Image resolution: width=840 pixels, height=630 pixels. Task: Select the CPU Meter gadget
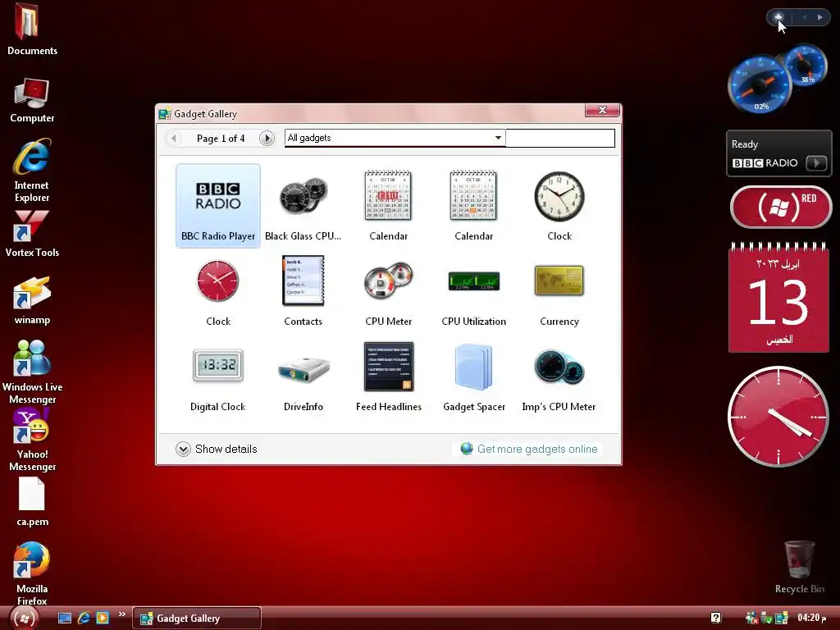tap(388, 292)
